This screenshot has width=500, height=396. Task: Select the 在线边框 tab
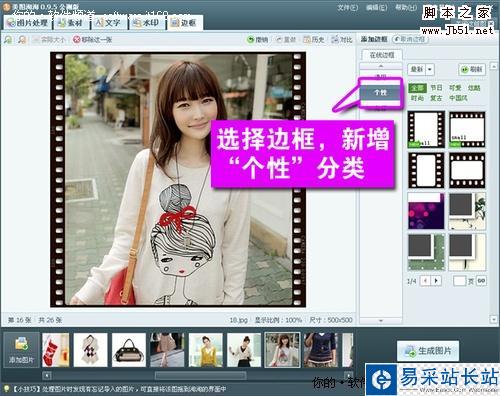pos(382,55)
